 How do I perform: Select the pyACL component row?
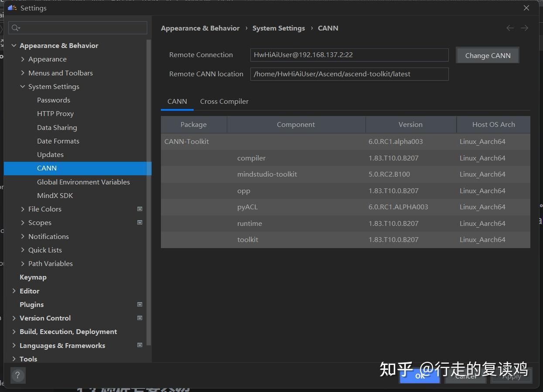(345, 207)
